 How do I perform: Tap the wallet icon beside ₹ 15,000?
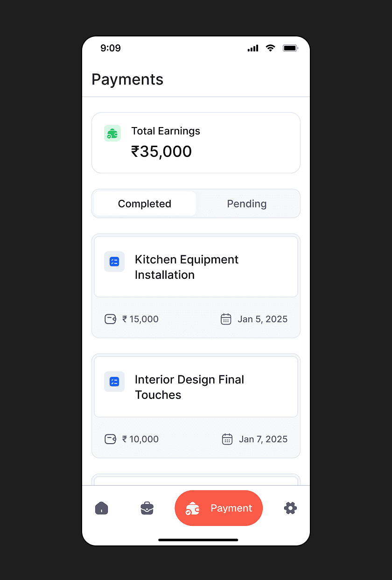[x=110, y=319]
